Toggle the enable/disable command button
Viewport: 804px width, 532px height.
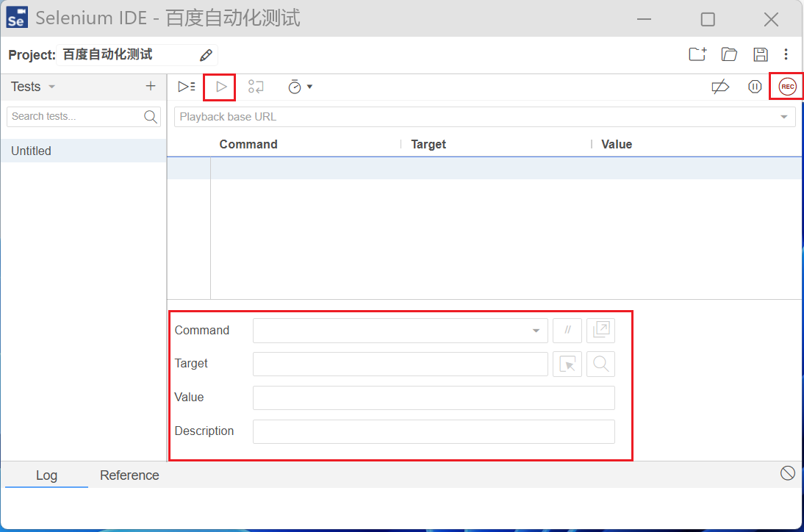click(567, 331)
